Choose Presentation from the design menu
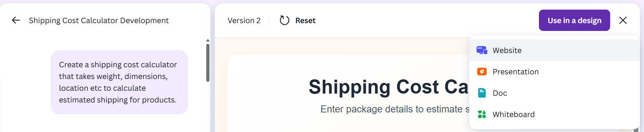This screenshot has height=132, width=644. (554, 72)
